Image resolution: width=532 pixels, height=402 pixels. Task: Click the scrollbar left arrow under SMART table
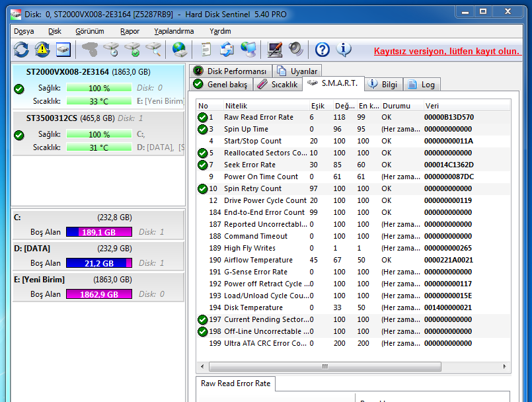tap(202, 367)
